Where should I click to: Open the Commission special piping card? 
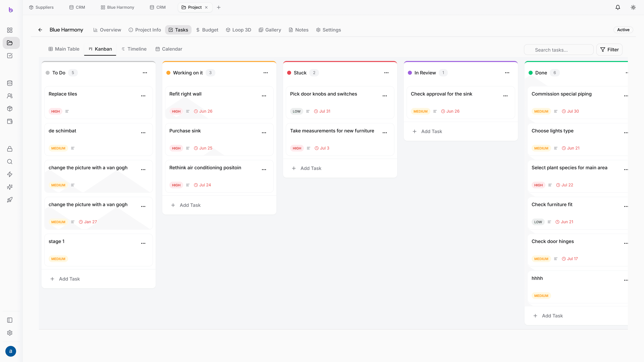578,103
